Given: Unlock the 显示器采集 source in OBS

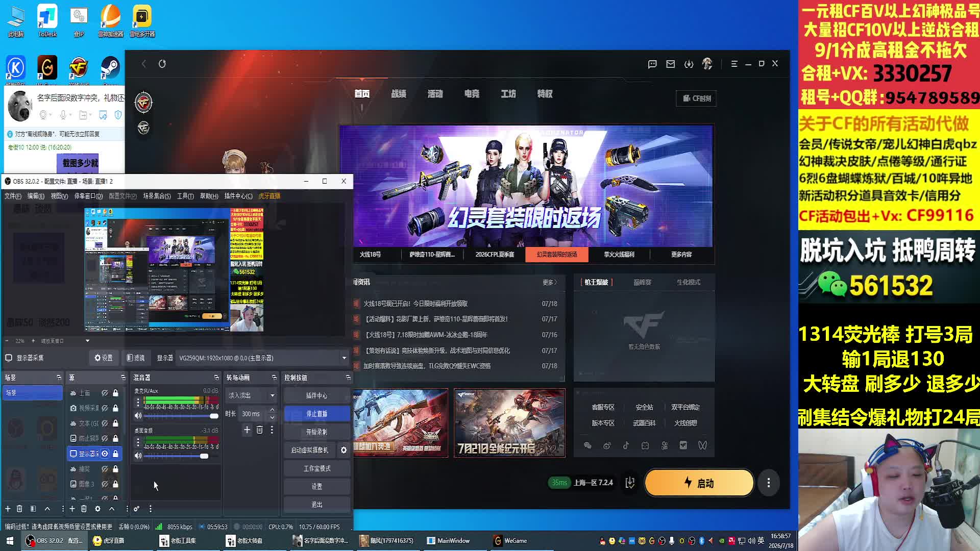Looking at the screenshot, I should [x=115, y=454].
